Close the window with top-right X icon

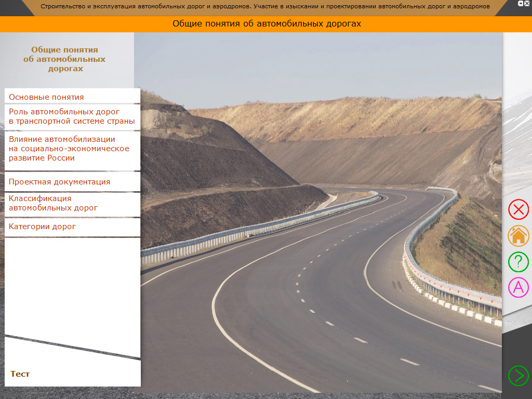(527, 3)
